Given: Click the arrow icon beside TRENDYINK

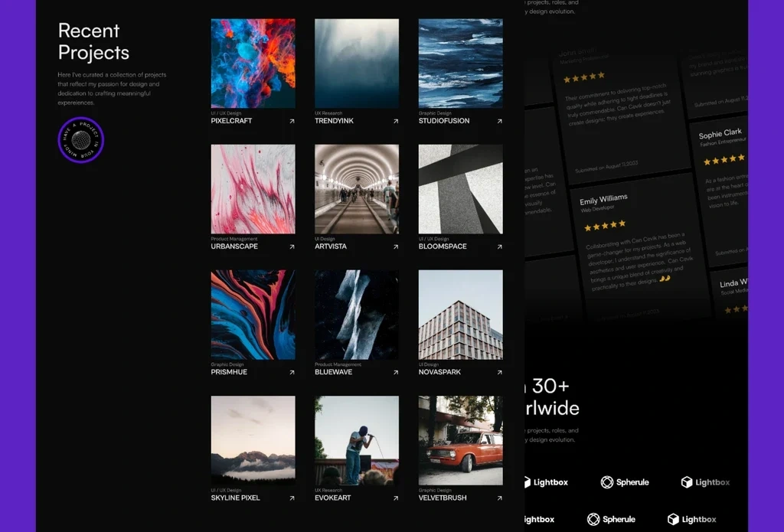Looking at the screenshot, I should pos(396,121).
